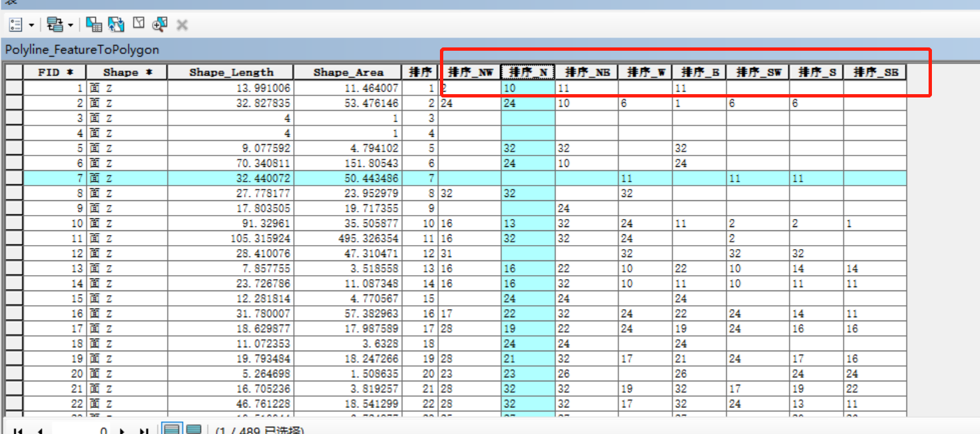The width and height of the screenshot is (980, 434).
Task: Click the Polyline_FeatureToPolygon table title
Action: tap(82, 50)
